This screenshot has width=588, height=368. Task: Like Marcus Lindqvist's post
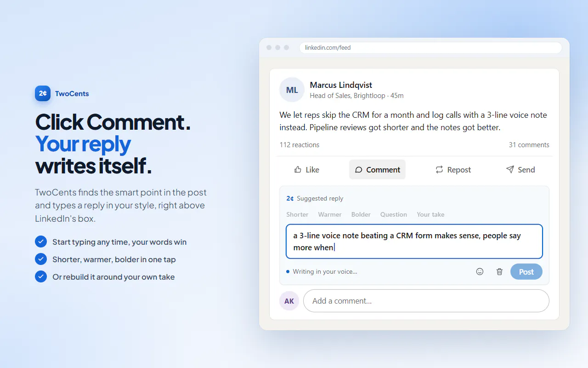tap(306, 170)
